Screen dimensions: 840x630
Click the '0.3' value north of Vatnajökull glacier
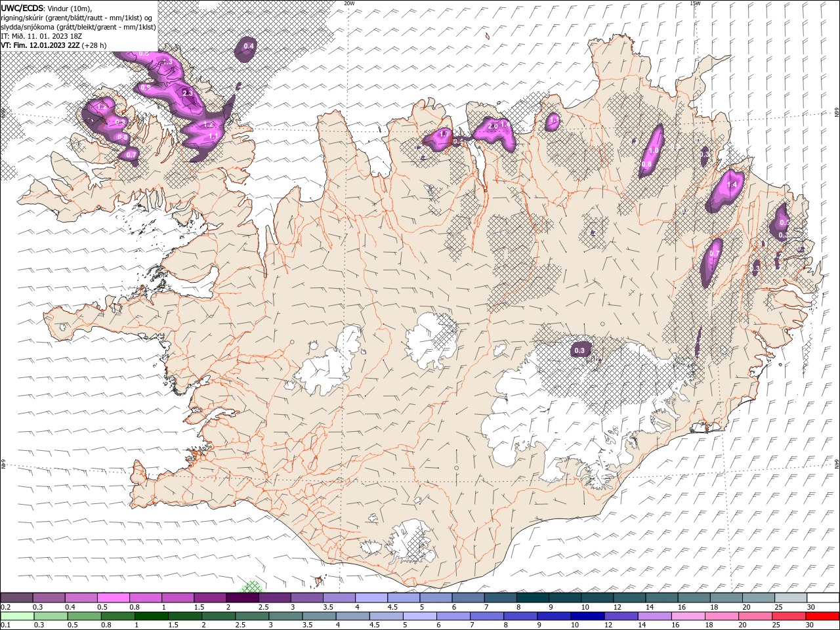[x=579, y=350]
